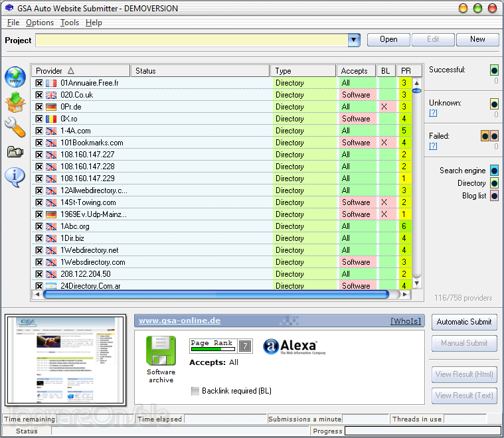Click the Search engine blue color swatch
This screenshot has width=504, height=438.
(494, 171)
